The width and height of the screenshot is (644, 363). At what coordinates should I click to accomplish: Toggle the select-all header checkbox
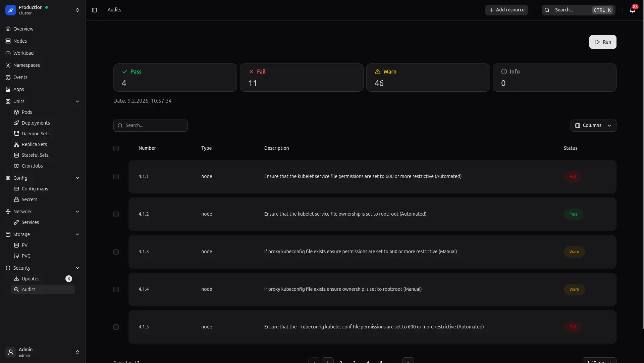116,148
